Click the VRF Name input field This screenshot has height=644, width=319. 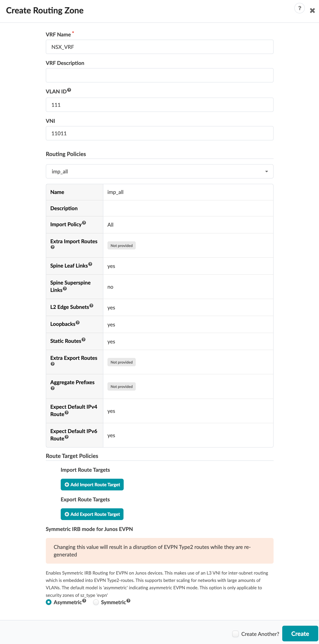pos(159,47)
